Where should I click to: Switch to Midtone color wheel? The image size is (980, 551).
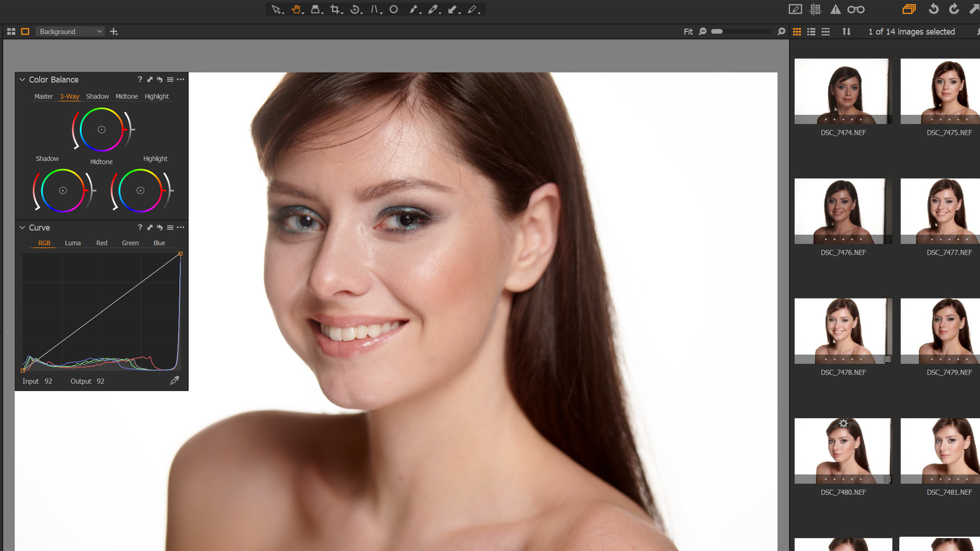[127, 96]
